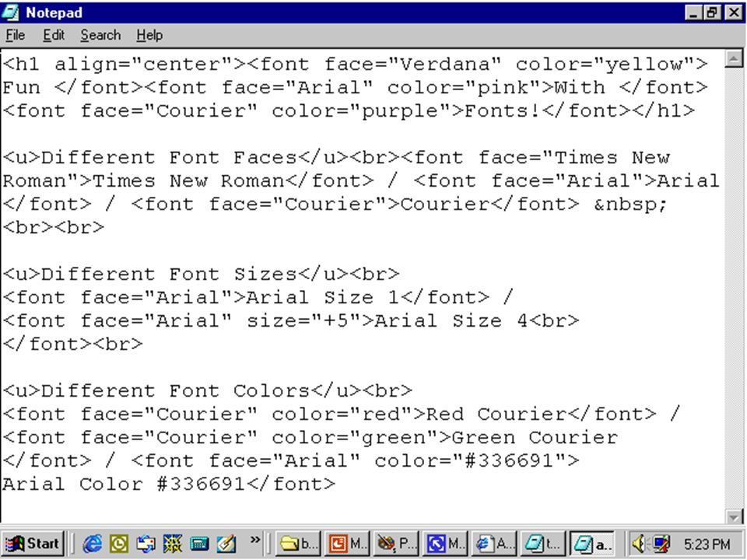Switch to Paint 'P...' taskbar button
This screenshot has height=560, width=747.
(396, 544)
